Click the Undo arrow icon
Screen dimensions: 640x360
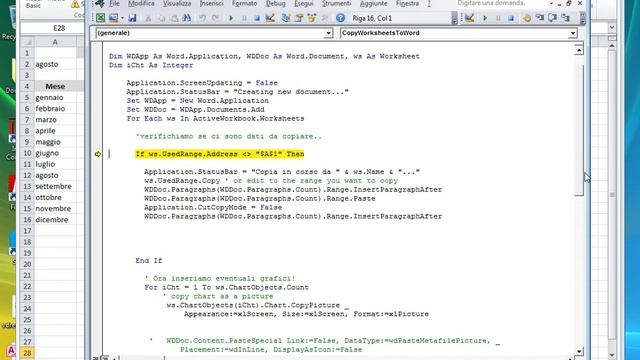[202, 18]
